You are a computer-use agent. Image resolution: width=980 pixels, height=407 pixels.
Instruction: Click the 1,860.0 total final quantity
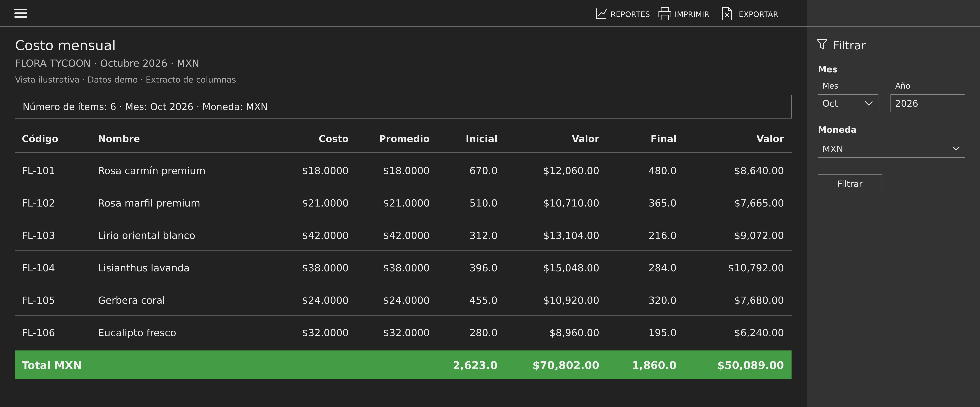pos(654,365)
